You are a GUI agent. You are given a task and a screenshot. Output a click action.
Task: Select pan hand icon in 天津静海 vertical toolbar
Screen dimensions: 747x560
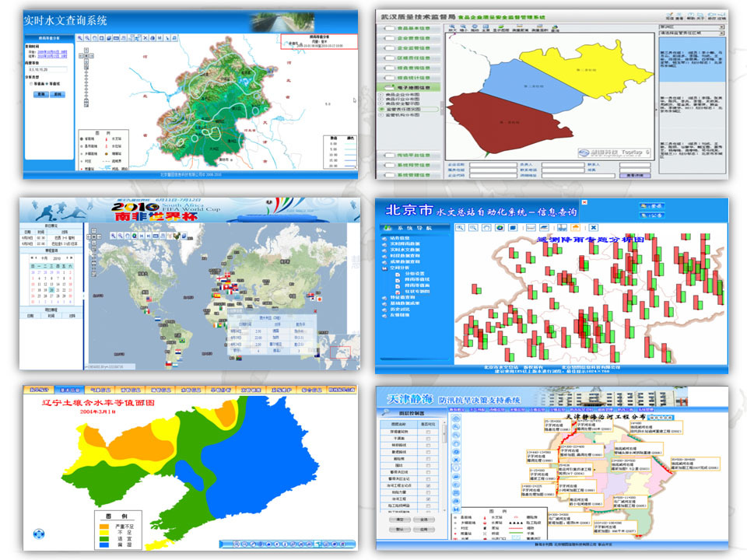(x=456, y=443)
